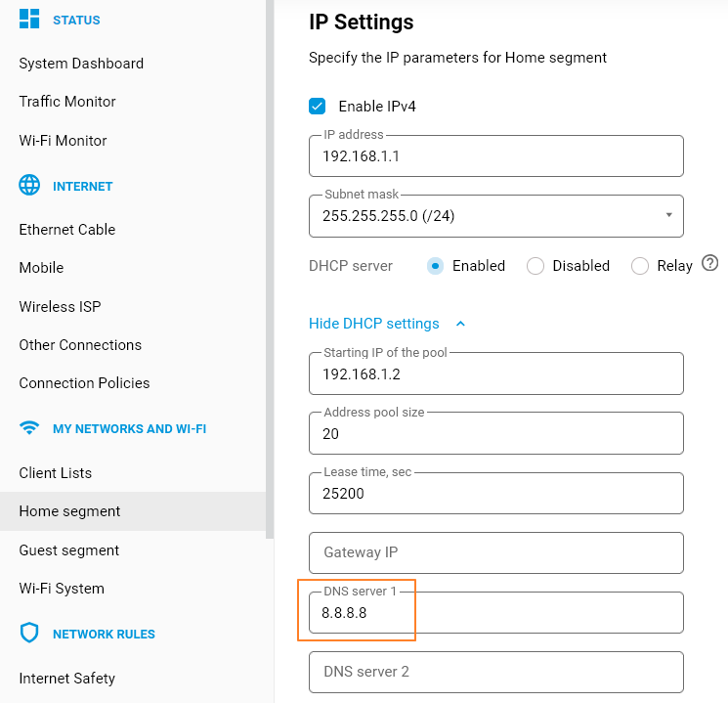Screen dimensions: 728x703
Task: Click the Wi-Fi networks section icon
Action: coord(30,428)
